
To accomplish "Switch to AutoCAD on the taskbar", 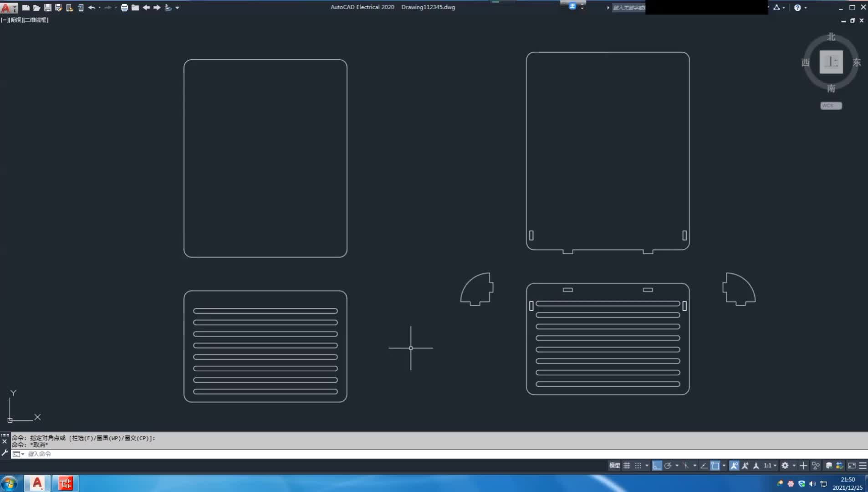I will coord(37,483).
